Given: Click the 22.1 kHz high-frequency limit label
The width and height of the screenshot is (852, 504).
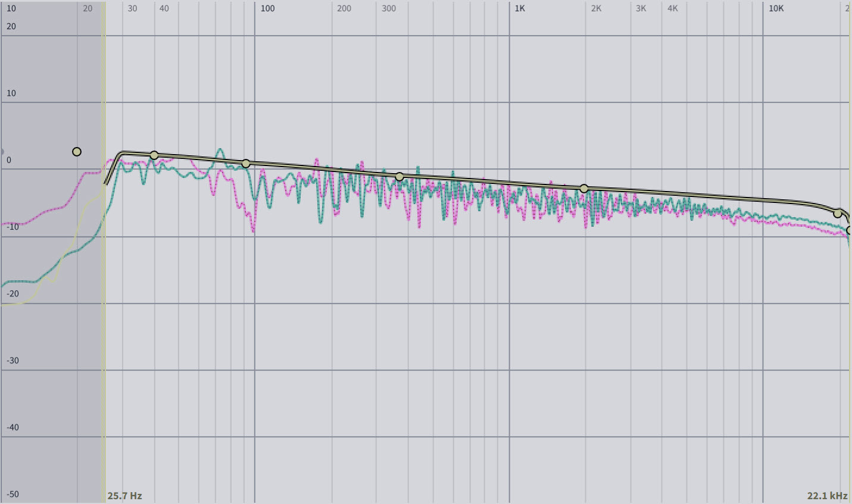Looking at the screenshot, I should pyautogui.click(x=827, y=496).
